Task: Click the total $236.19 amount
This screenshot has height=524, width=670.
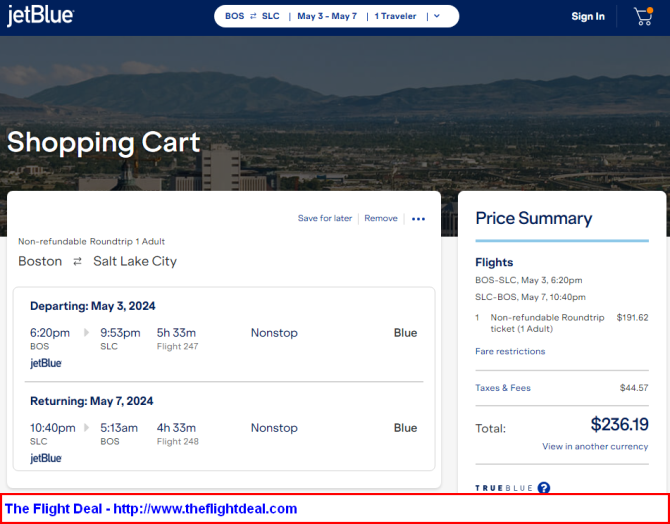Action: [x=620, y=424]
